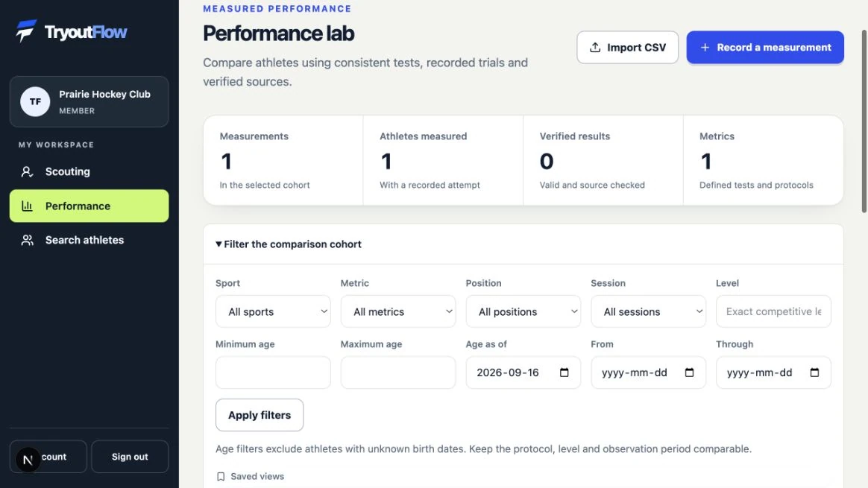Screen dimensions: 868x488
Task: Click the MEASURED PERFORMANCE label
Action: (x=277, y=9)
